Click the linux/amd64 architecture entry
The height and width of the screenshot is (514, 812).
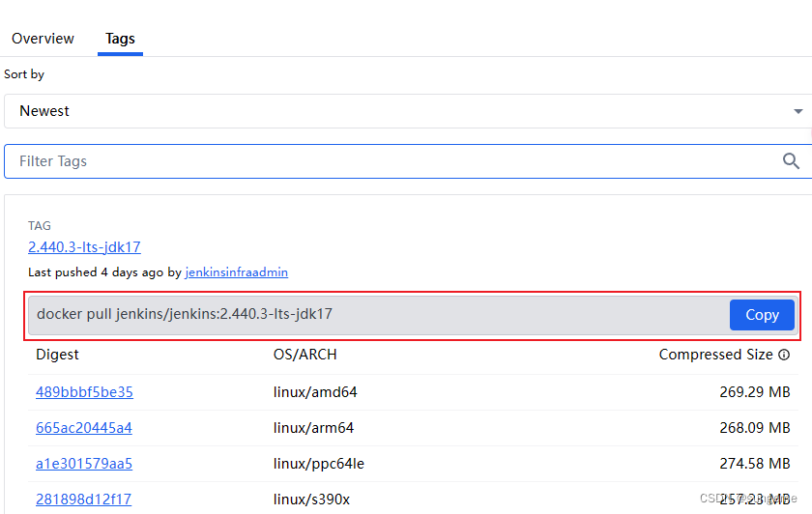click(313, 392)
